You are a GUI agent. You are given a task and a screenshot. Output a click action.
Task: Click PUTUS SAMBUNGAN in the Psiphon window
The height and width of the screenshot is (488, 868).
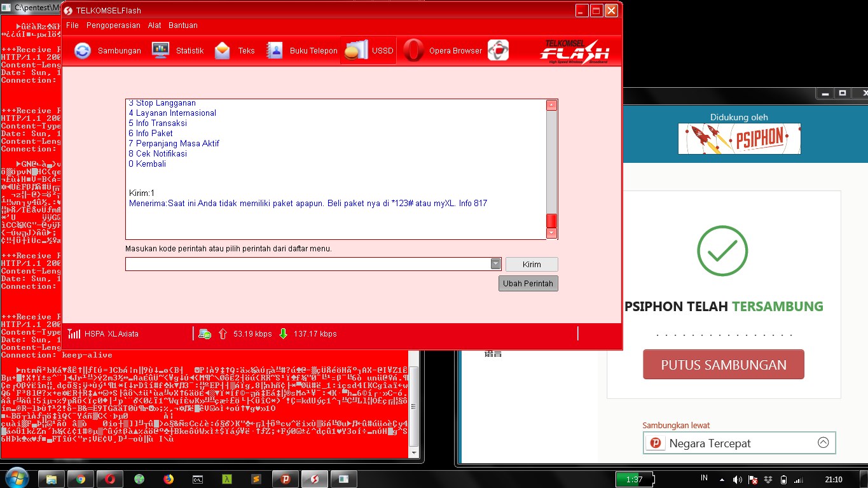[724, 365]
